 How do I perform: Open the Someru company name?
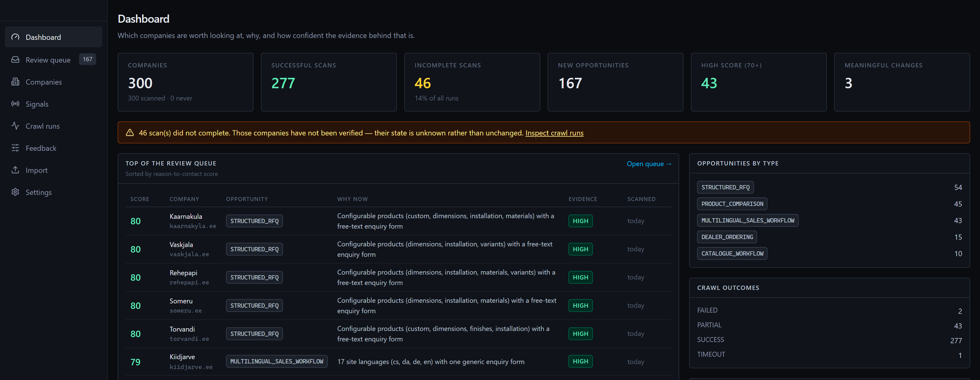(181, 301)
